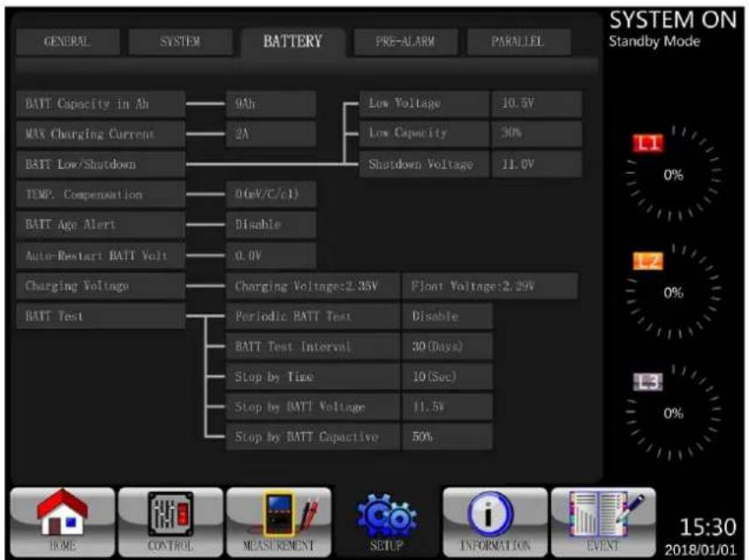The width and height of the screenshot is (749, 560).
Task: Select the BATT Test setting
Action: [x=101, y=316]
